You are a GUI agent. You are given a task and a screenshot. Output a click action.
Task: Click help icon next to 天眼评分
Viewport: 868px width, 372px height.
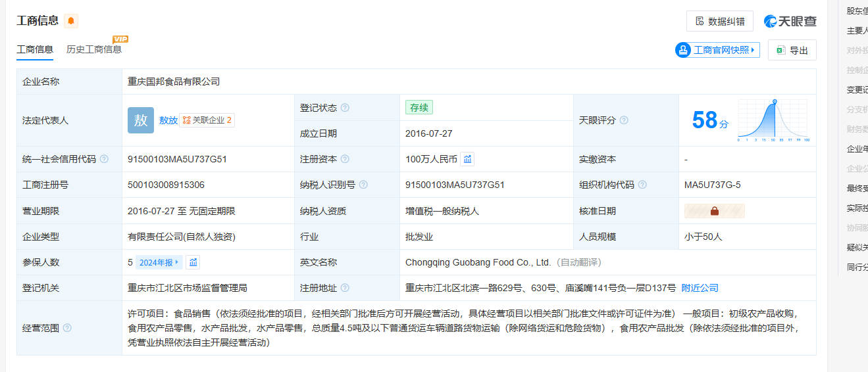(624, 120)
